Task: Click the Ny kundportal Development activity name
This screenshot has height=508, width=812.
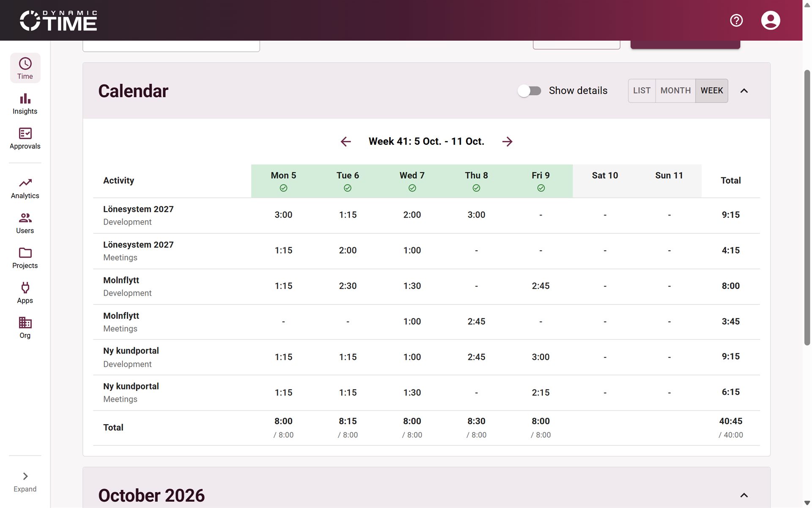Action: [131, 351]
